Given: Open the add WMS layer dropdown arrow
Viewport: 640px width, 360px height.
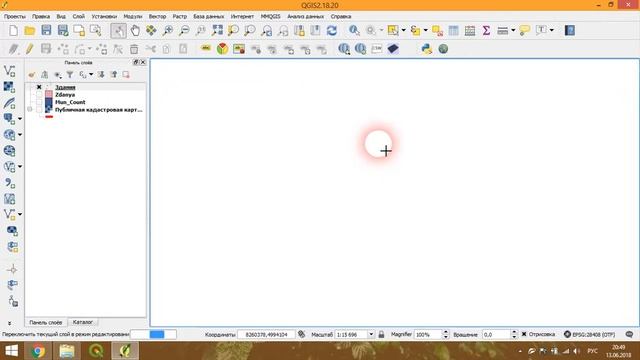Looking at the screenshot, I should [20, 135].
